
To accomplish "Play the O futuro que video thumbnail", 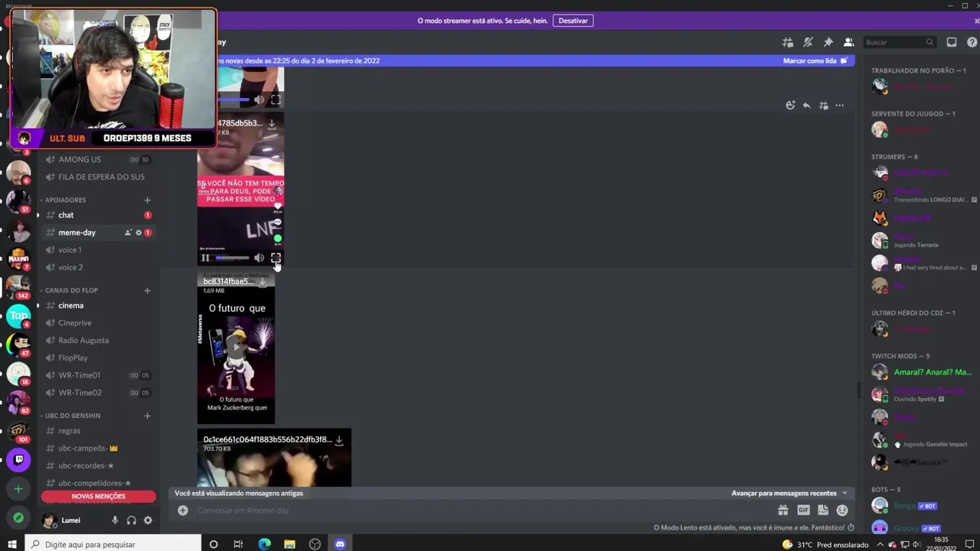I will coord(236,347).
